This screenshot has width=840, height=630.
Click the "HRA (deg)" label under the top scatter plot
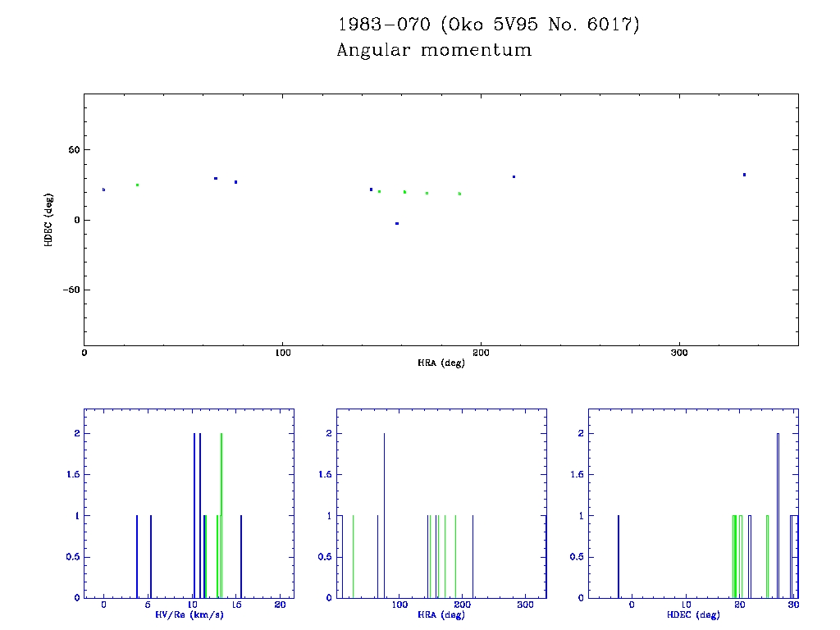point(441,363)
